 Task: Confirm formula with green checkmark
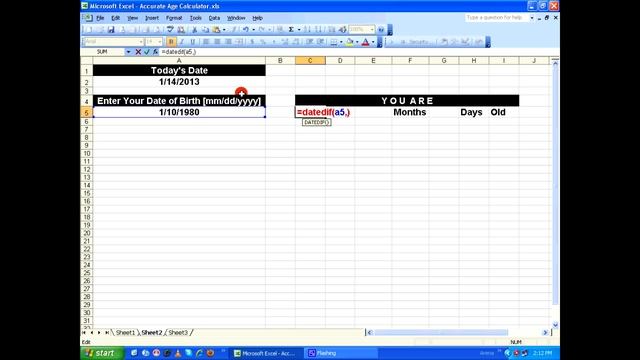coord(147,52)
